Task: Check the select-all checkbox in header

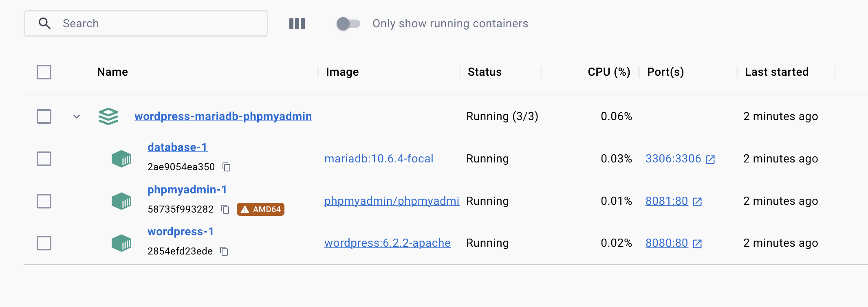Action: 44,72
